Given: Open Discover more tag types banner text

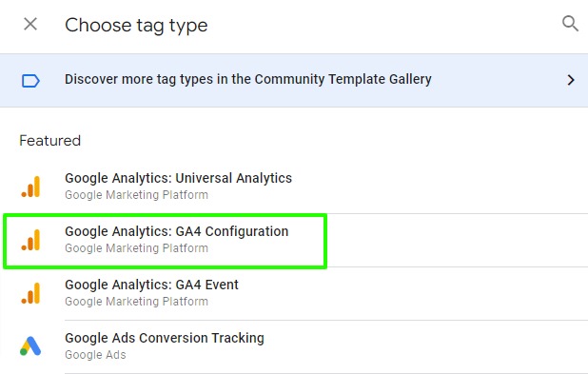Looking at the screenshot, I should click(248, 79).
